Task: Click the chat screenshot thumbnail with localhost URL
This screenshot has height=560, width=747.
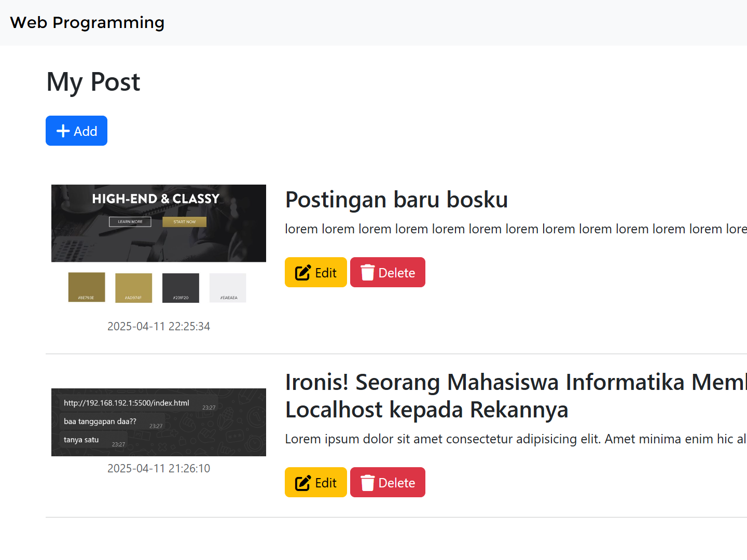Action: (x=158, y=422)
